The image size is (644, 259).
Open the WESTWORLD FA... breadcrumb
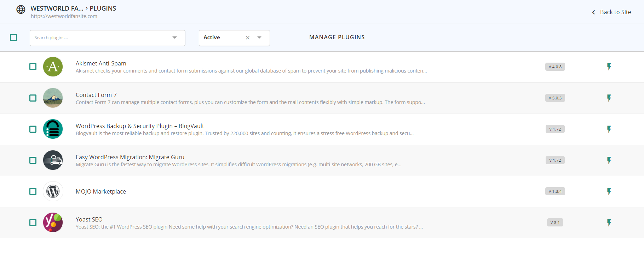pyautogui.click(x=57, y=8)
